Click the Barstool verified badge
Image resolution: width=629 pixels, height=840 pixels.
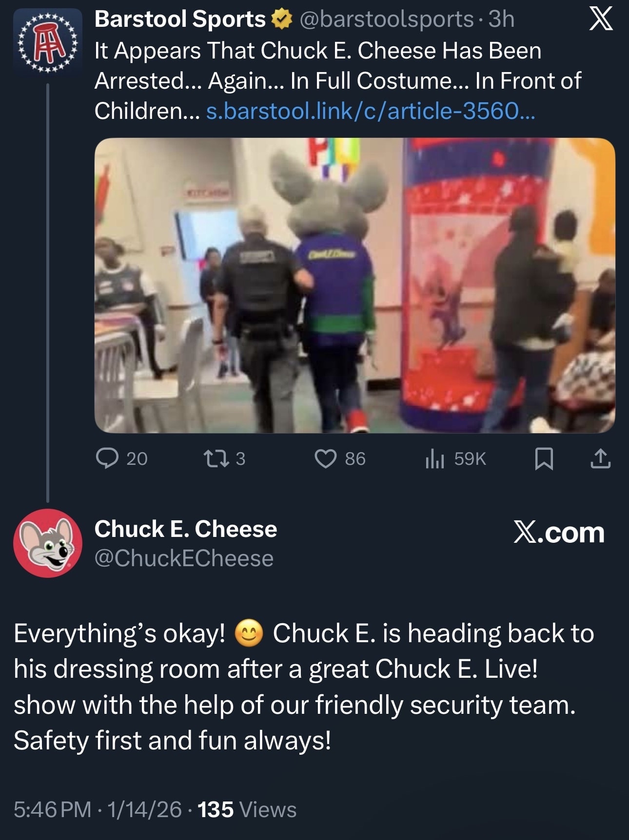coord(281,19)
